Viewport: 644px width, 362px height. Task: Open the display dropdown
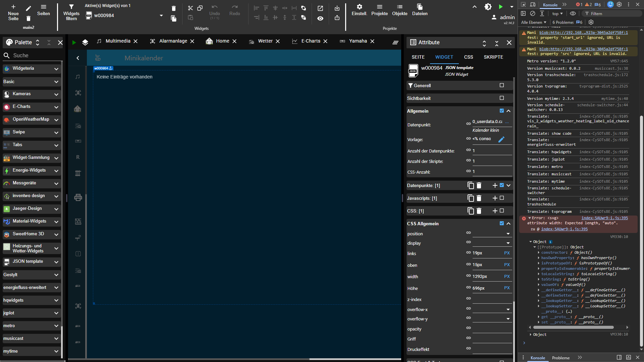coord(492,243)
